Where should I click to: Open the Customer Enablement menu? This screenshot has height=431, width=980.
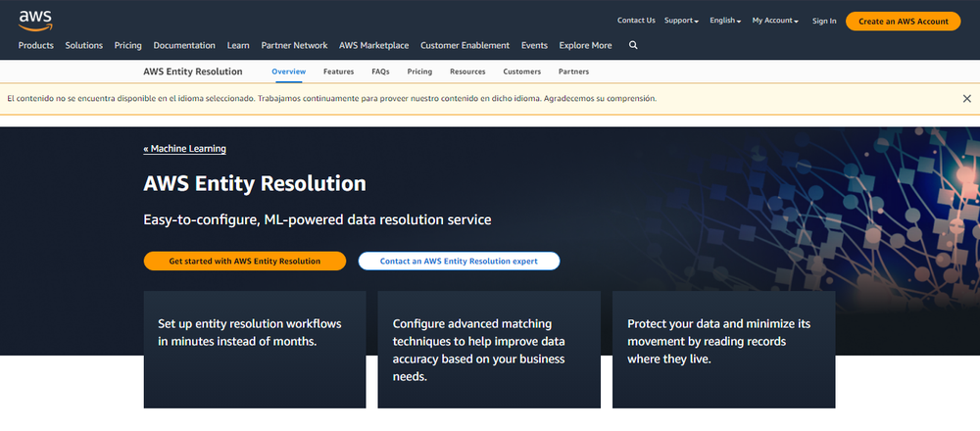(x=465, y=46)
